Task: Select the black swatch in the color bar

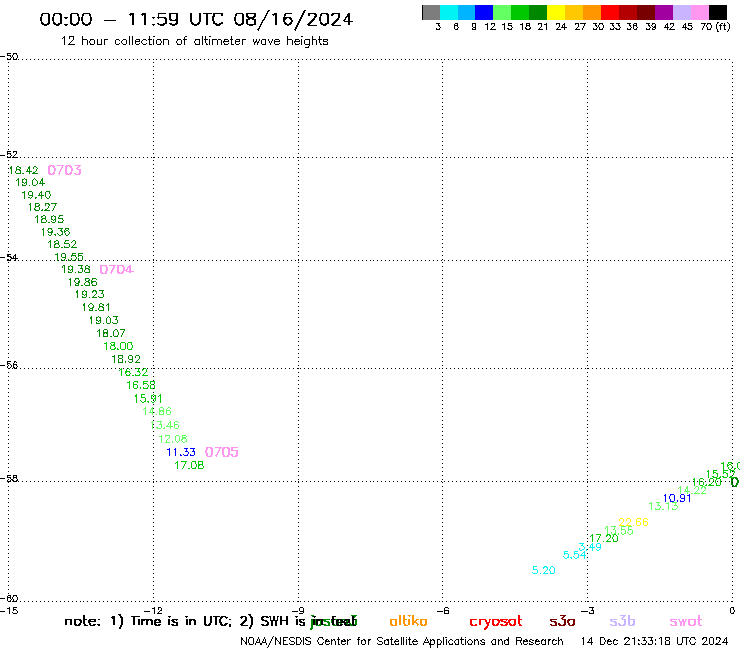Action: (717, 12)
